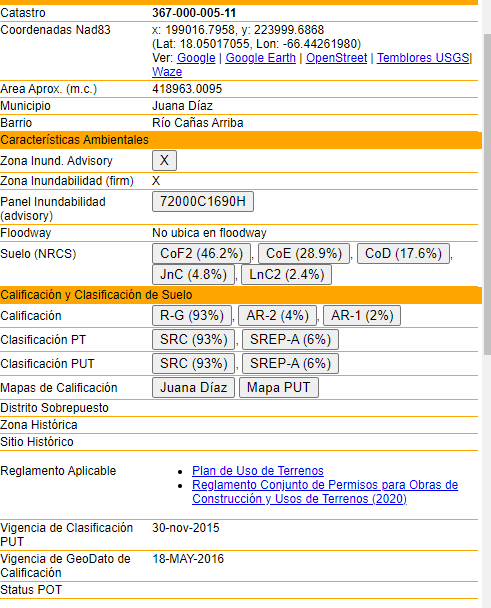Click SRC (93%) in Clasificación PT row
This screenshot has height=608, width=491.
(x=194, y=340)
